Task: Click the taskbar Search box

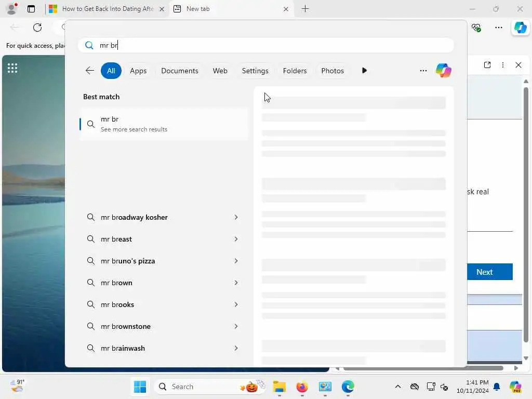Action: pyautogui.click(x=211, y=387)
